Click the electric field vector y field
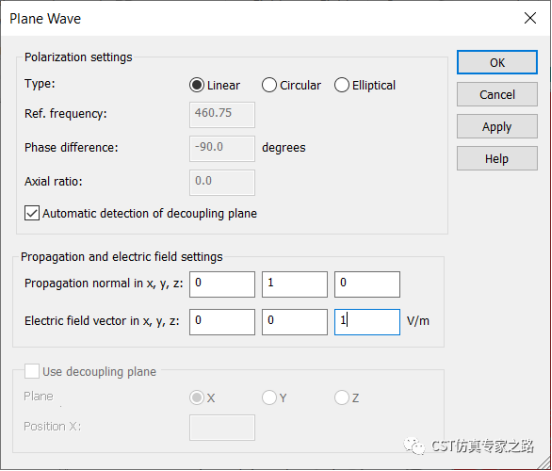Viewport: 552px width, 471px height. (295, 322)
